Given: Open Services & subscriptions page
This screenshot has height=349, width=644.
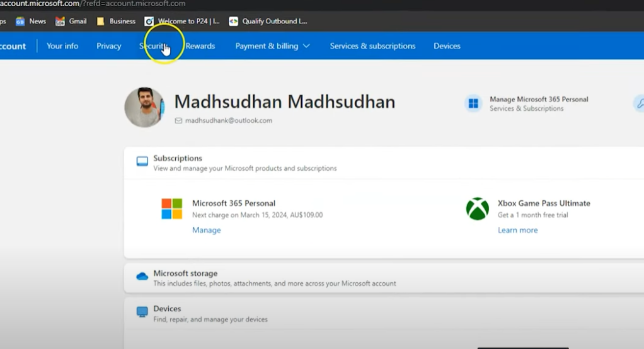Looking at the screenshot, I should tap(372, 46).
